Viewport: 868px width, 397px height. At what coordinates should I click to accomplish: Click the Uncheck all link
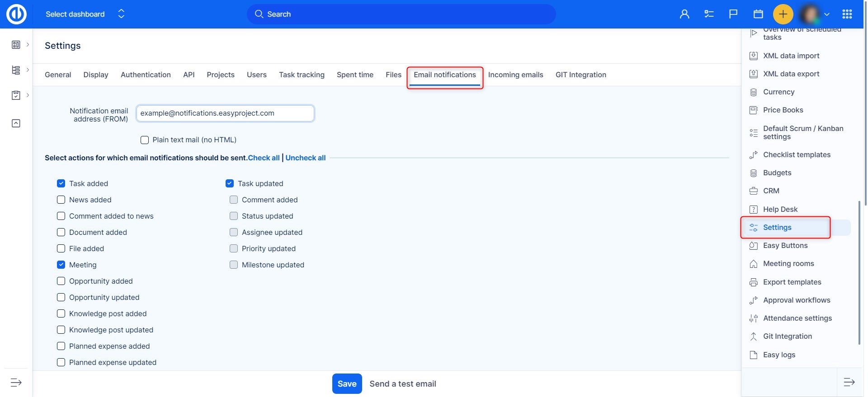(x=305, y=158)
